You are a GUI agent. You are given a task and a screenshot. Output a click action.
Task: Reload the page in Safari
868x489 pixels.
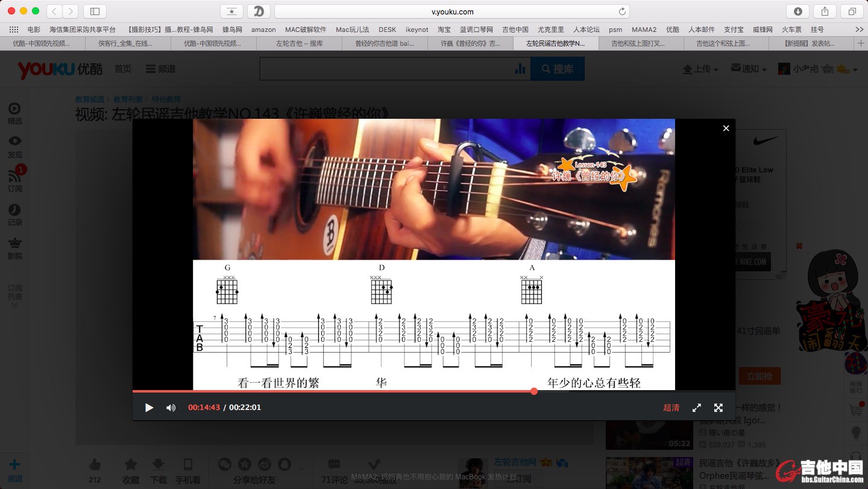tap(622, 11)
